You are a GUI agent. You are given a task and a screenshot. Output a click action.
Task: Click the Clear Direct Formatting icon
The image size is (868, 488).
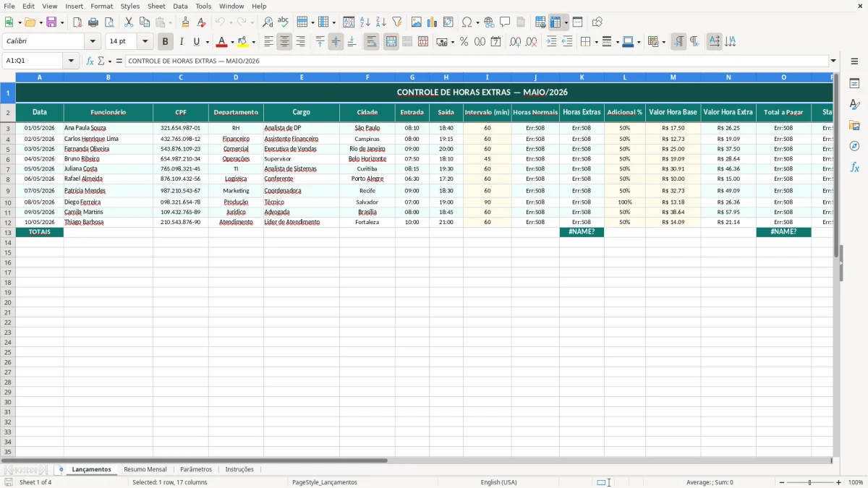(201, 22)
